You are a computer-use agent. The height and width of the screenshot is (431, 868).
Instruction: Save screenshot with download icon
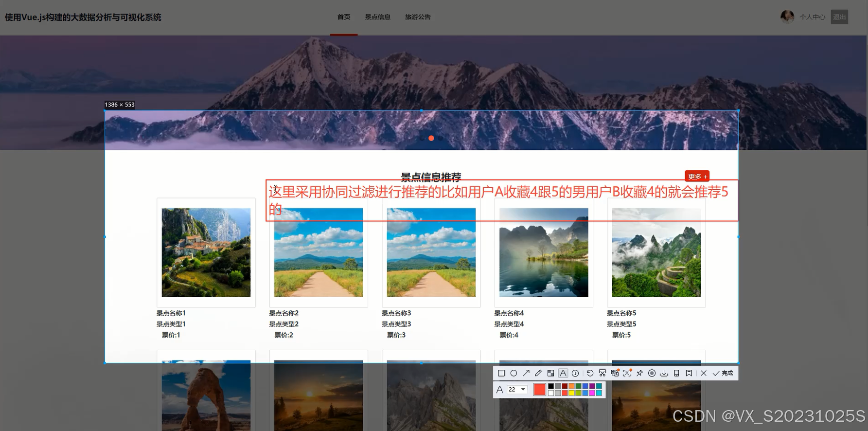click(664, 373)
